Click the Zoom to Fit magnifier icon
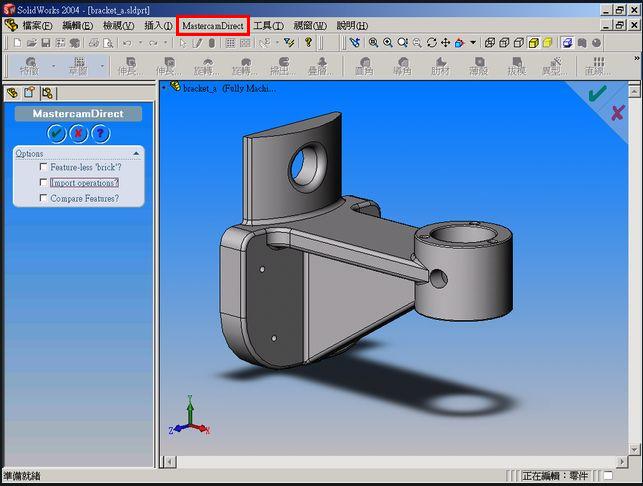 (x=373, y=42)
